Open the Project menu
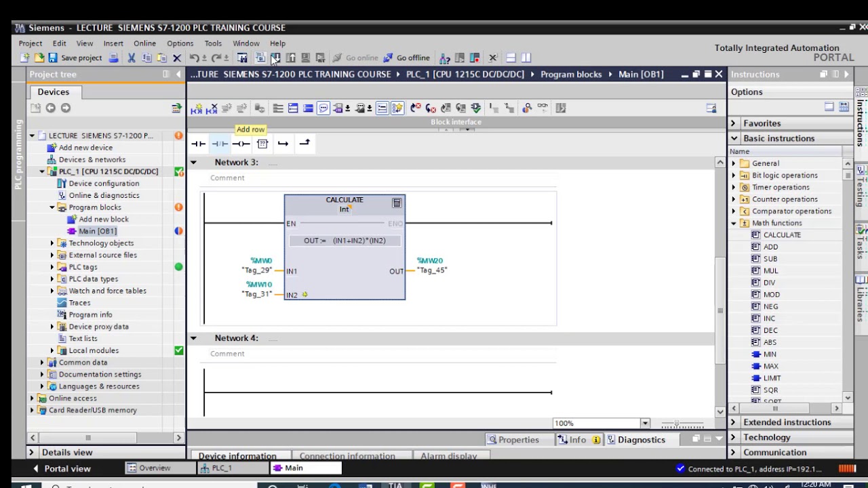This screenshot has height=488, width=868. (31, 43)
